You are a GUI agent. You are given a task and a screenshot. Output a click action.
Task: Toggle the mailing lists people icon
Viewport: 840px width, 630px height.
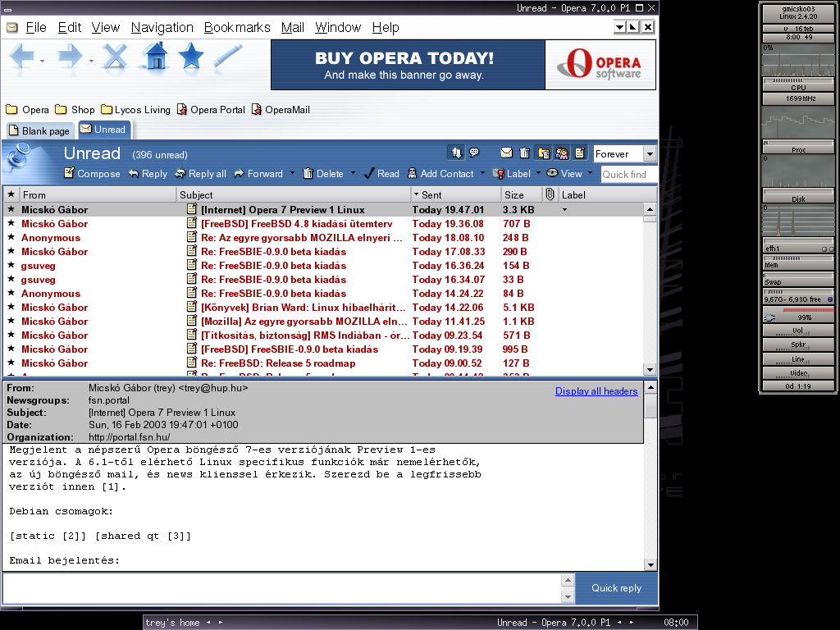coord(561,153)
